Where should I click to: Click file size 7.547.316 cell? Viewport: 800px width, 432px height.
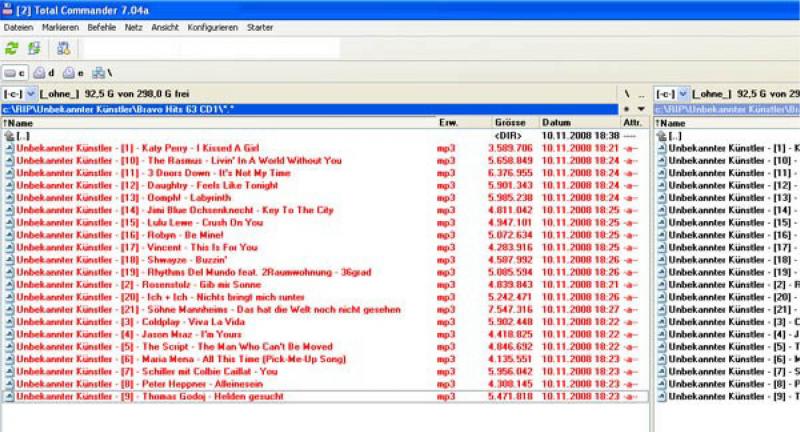pyautogui.click(x=510, y=310)
